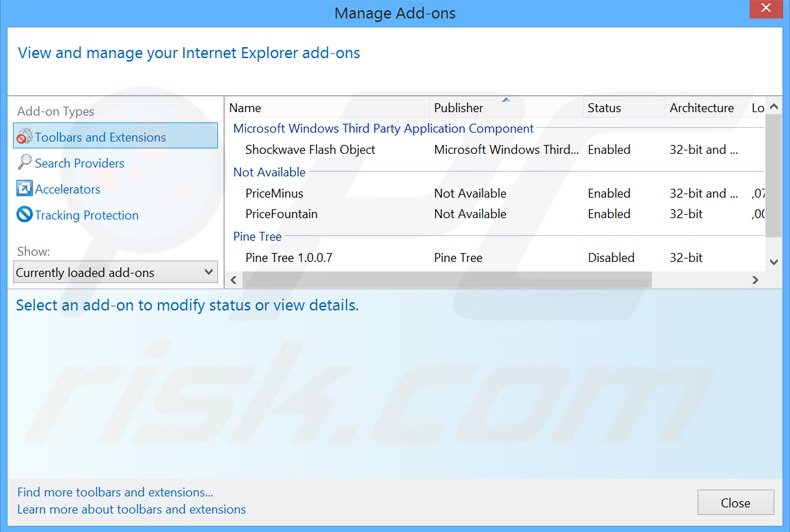The width and height of the screenshot is (790, 532).
Task: Sort list by Publisher column header
Action: click(458, 108)
